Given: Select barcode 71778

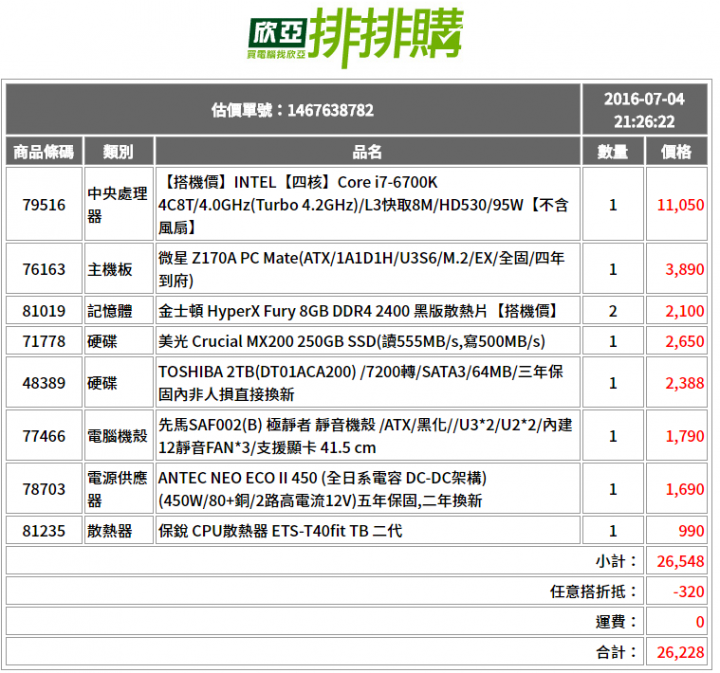Looking at the screenshot, I should pos(44,341).
